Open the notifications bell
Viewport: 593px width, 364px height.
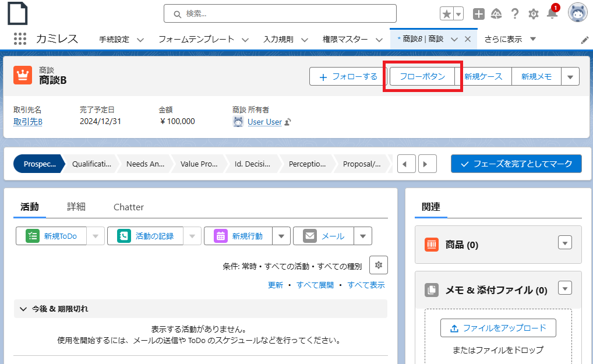tap(552, 13)
